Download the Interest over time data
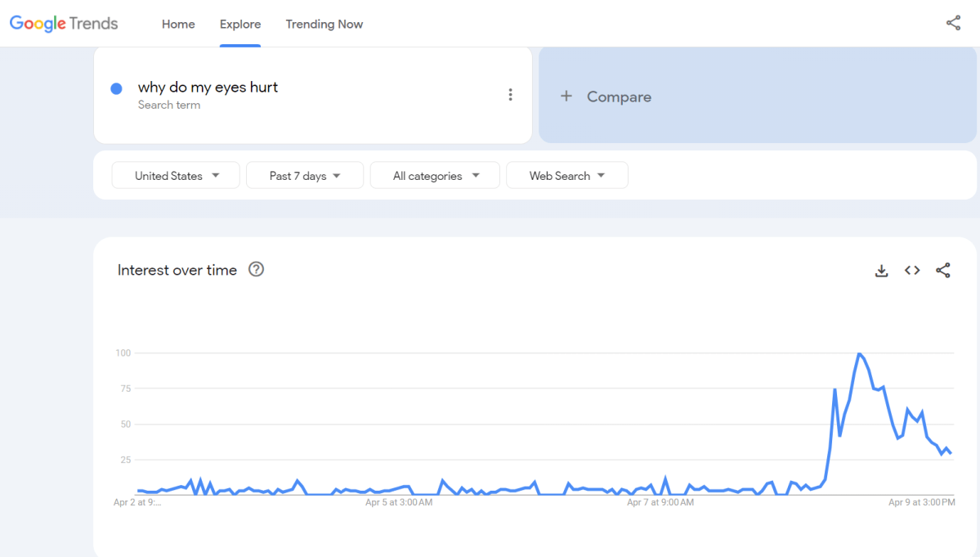 point(881,270)
